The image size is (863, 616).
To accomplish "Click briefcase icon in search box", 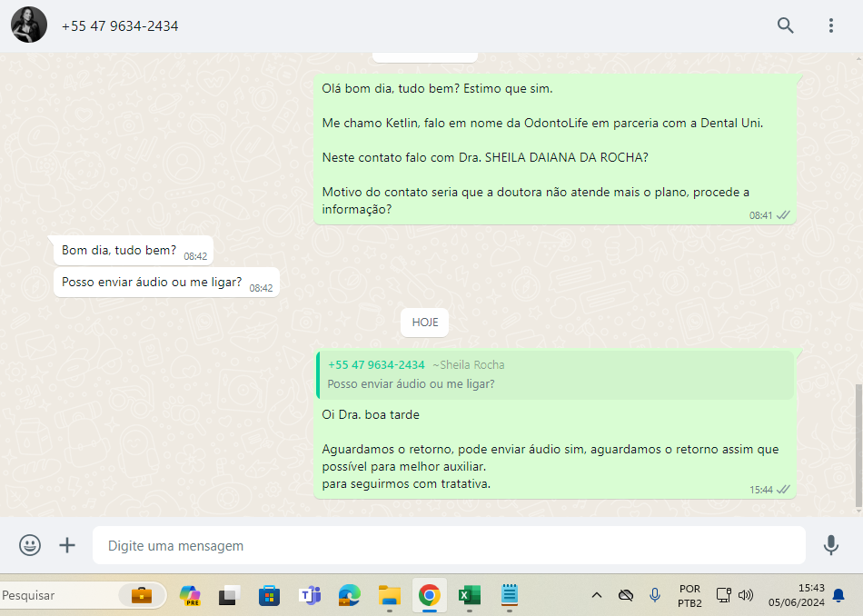I will [x=142, y=595].
